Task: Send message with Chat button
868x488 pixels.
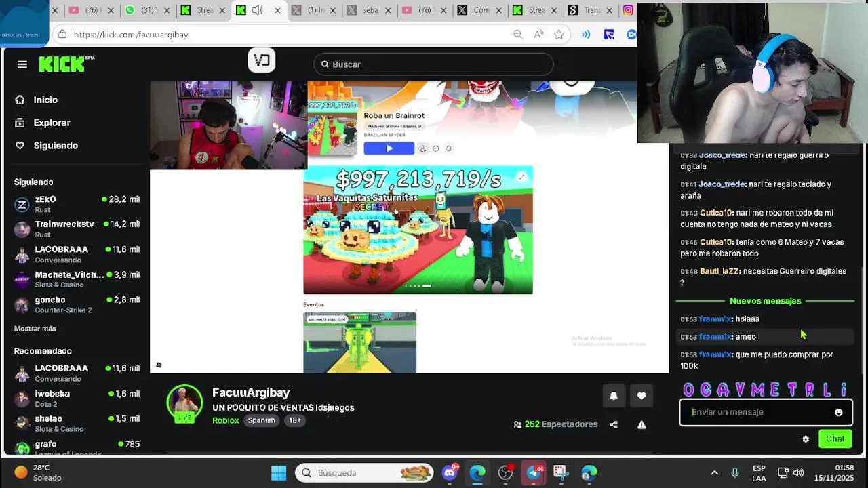Action: (835, 439)
